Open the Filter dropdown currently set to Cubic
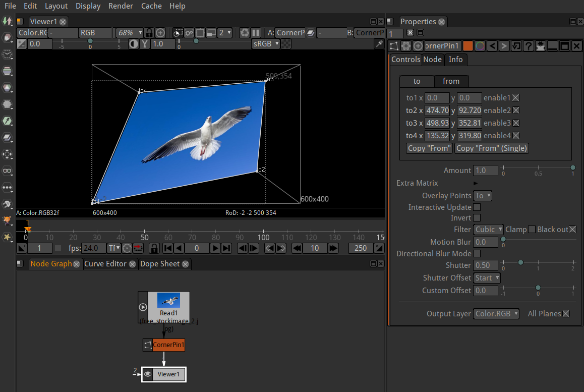 coord(488,229)
